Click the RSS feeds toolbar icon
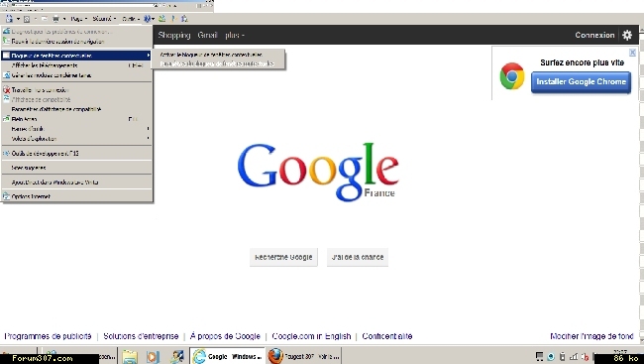This screenshot has height=364, width=644. (27, 19)
